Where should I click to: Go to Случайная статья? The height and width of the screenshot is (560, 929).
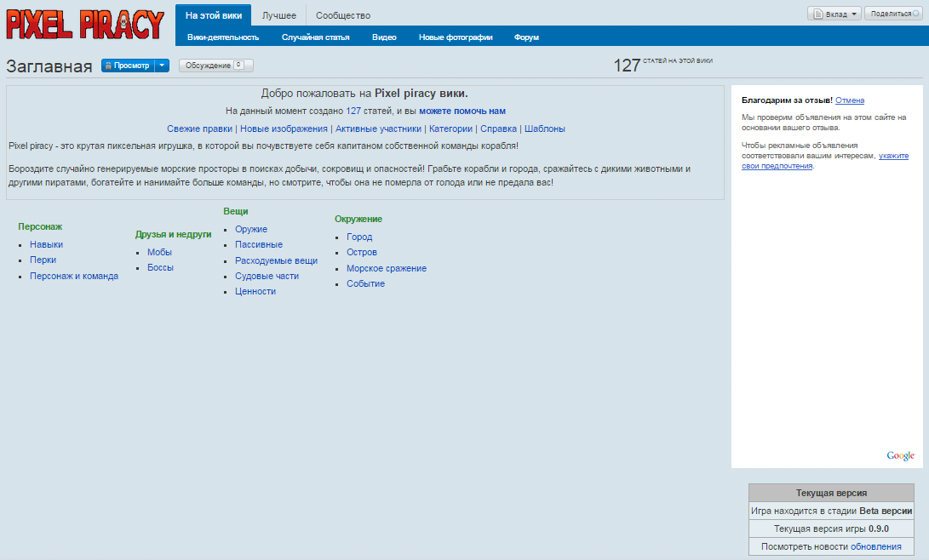[315, 37]
